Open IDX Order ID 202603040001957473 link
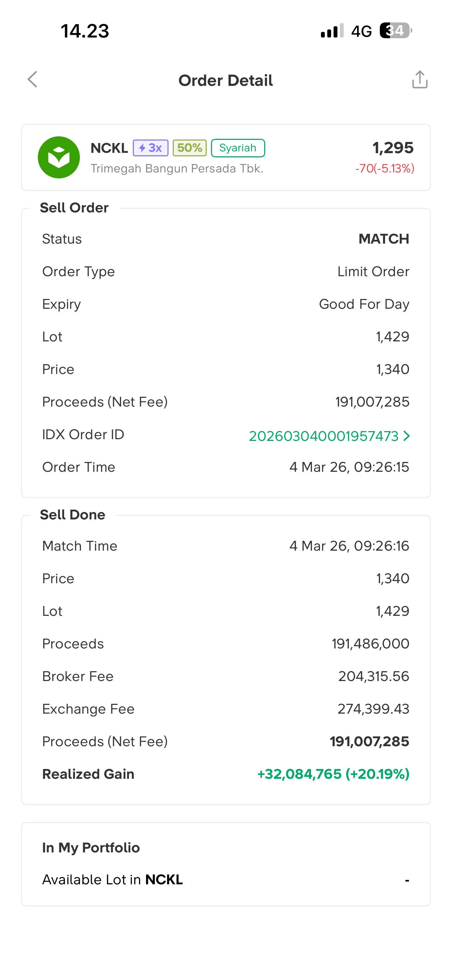The height and width of the screenshot is (980, 452). [323, 436]
